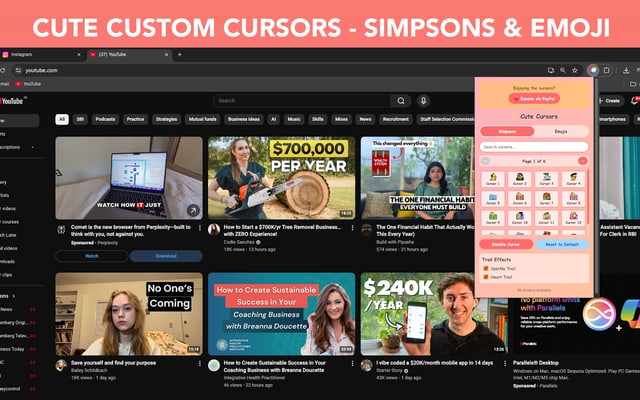This screenshot has width=640, height=400.
Task: Click the Reset to Default button
Action: click(x=562, y=244)
